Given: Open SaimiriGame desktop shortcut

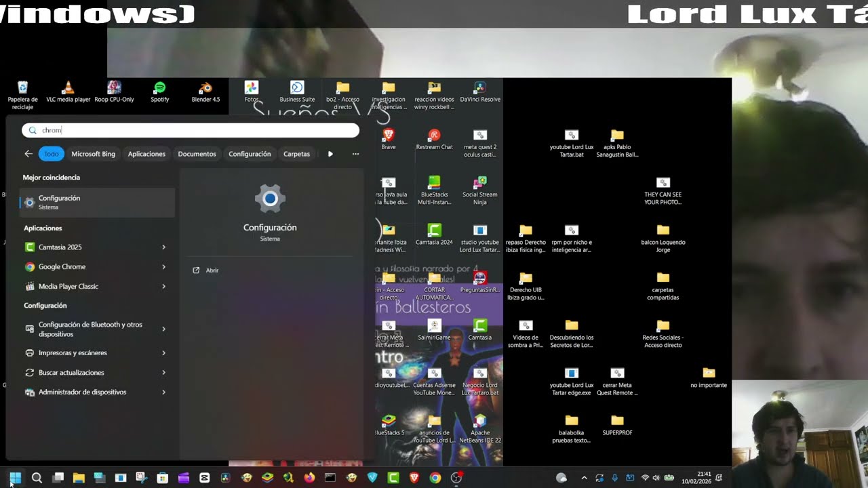Looking at the screenshot, I should (434, 329).
